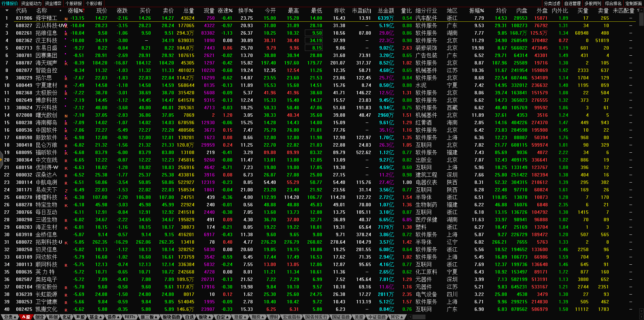Open the 个股诊断 tab
The height and width of the screenshot is (320, 644).
pos(94,3)
